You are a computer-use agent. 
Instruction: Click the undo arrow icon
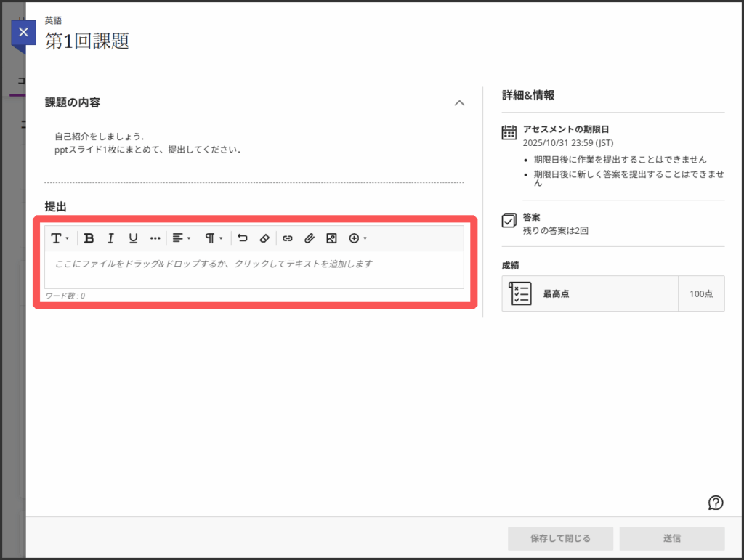click(x=243, y=238)
